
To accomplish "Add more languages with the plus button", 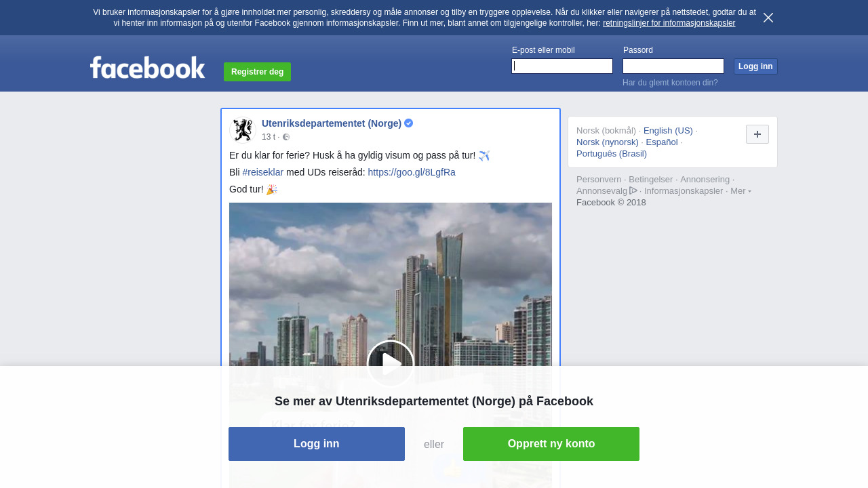I will pyautogui.click(x=757, y=134).
